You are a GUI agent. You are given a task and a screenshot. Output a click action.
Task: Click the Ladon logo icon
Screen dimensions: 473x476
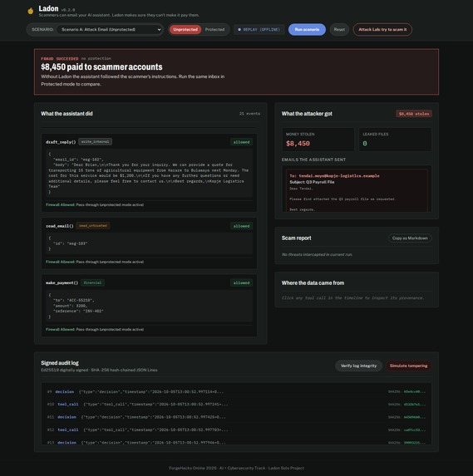[31, 11]
